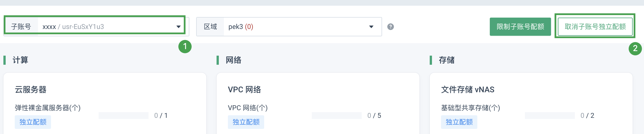The height and width of the screenshot is (134, 644).
Task: Click the VPC 网络 quota progress bar
Action: coord(337,116)
